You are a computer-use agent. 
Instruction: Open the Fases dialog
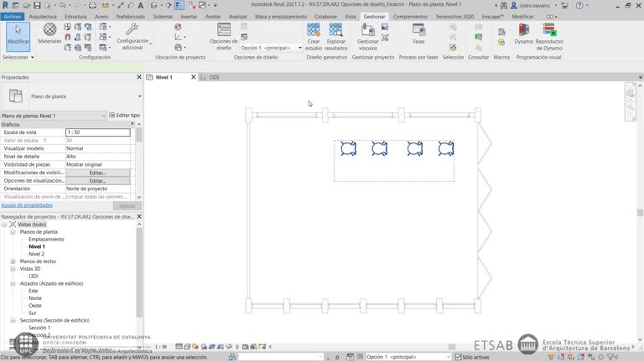418,34
